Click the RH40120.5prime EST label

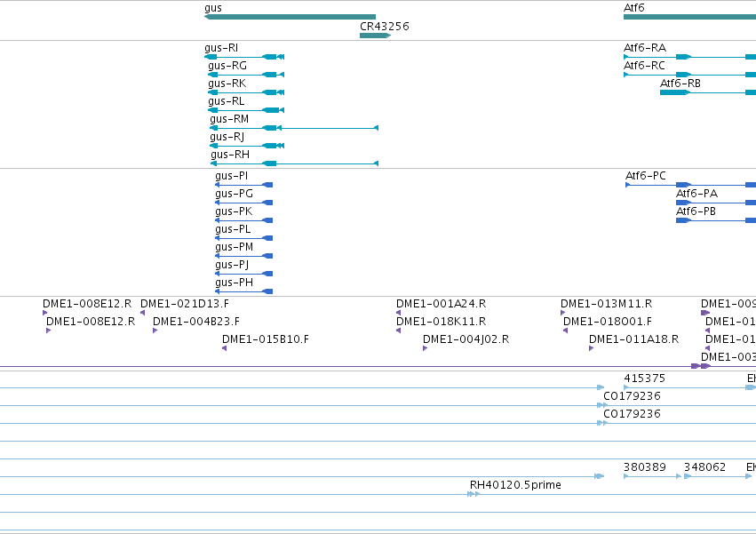click(515, 485)
